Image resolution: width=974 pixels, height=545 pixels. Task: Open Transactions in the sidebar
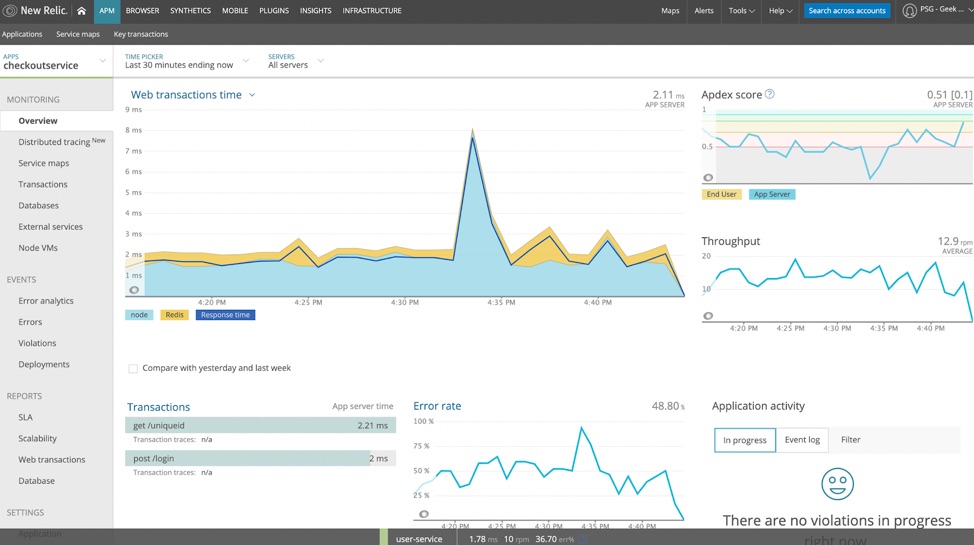[x=42, y=184]
